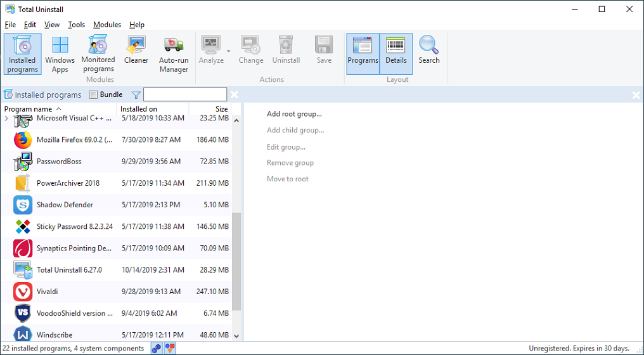Click the Remove group link
The height and width of the screenshot is (355, 644).
point(290,163)
